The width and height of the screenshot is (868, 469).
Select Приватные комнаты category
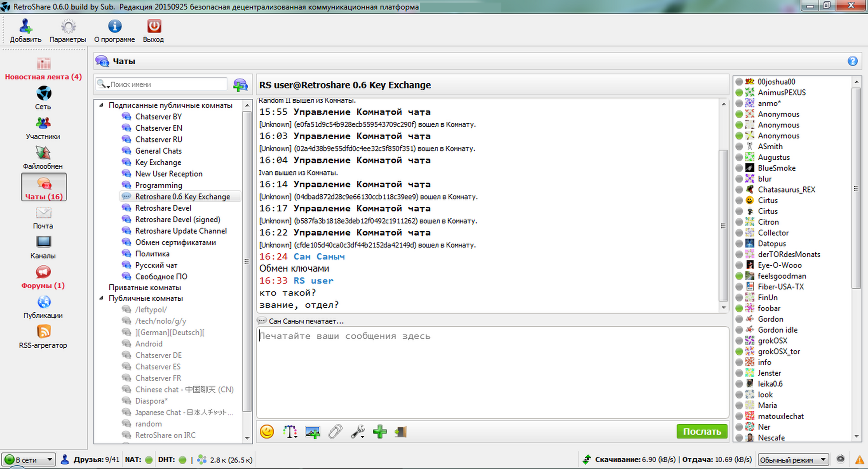pyautogui.click(x=145, y=287)
